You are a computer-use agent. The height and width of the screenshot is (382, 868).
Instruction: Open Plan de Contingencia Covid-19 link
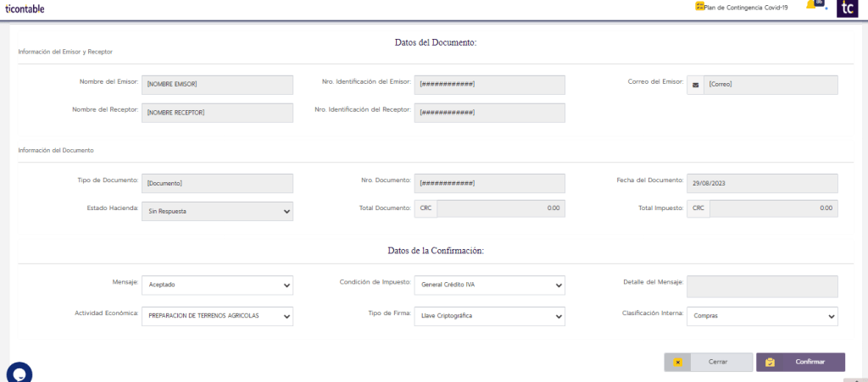coord(746,8)
